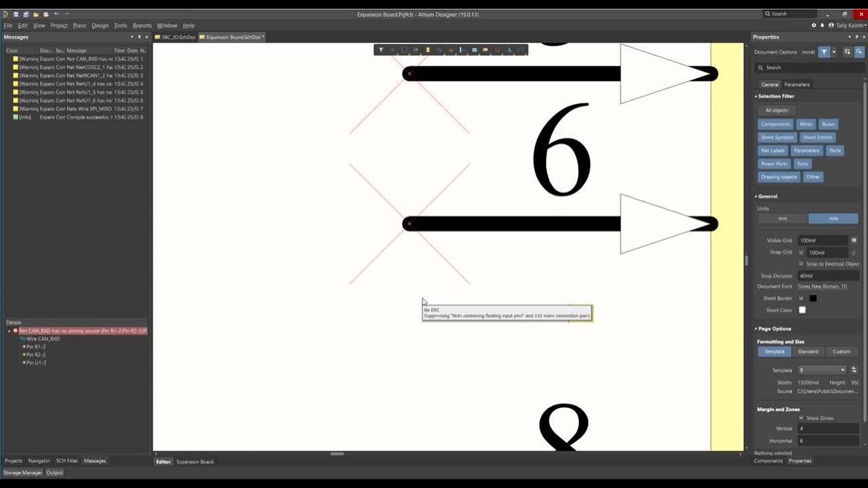Pick the Sheet Color swatch

802,310
